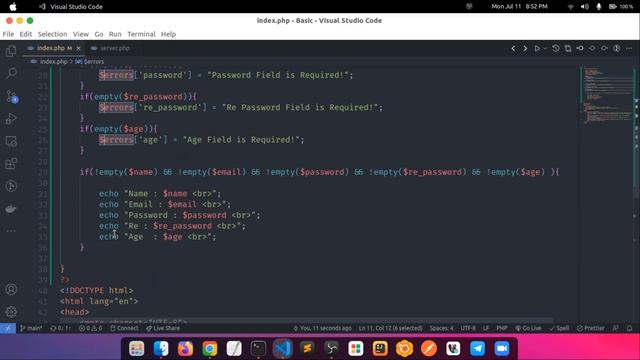This screenshot has width=640, height=360.
Task: Open the Manage gear icon
Action: tap(11, 312)
